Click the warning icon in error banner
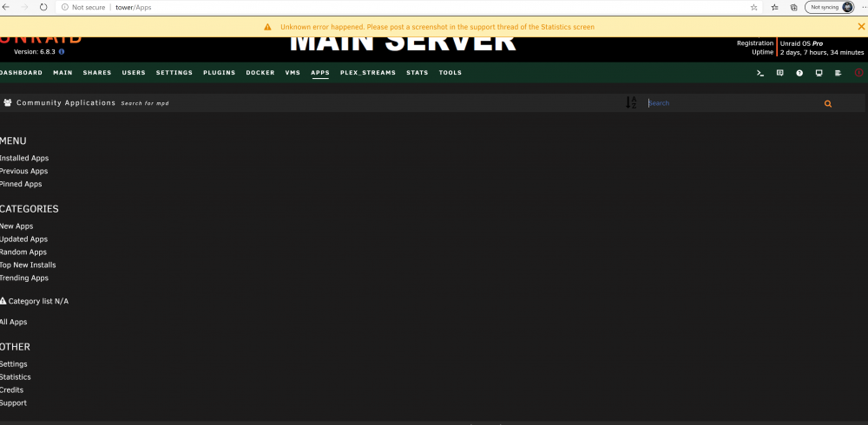Screen dimensions: 868x425 pyautogui.click(x=267, y=27)
